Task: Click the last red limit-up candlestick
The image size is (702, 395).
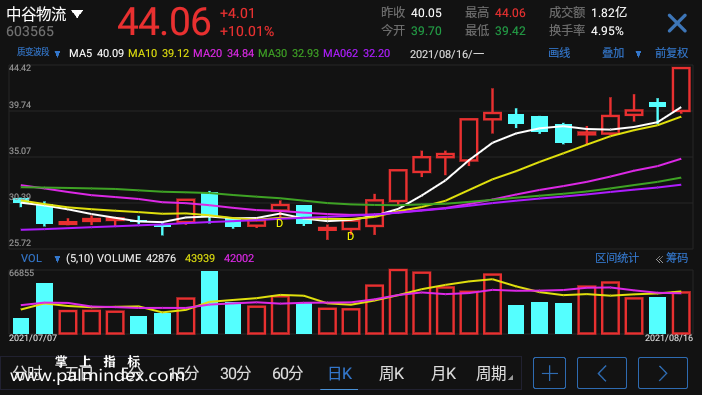Action: click(x=681, y=89)
